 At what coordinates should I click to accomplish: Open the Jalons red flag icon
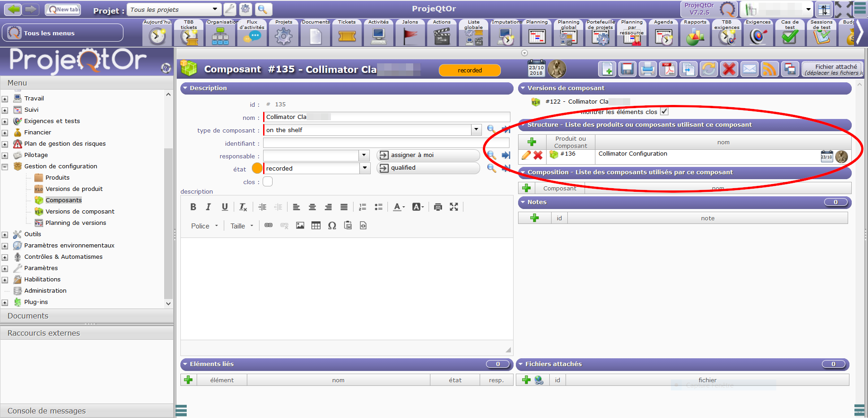410,35
